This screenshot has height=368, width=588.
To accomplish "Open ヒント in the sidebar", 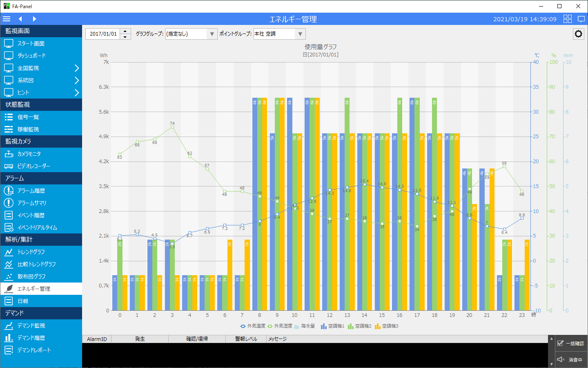I will (x=41, y=92).
